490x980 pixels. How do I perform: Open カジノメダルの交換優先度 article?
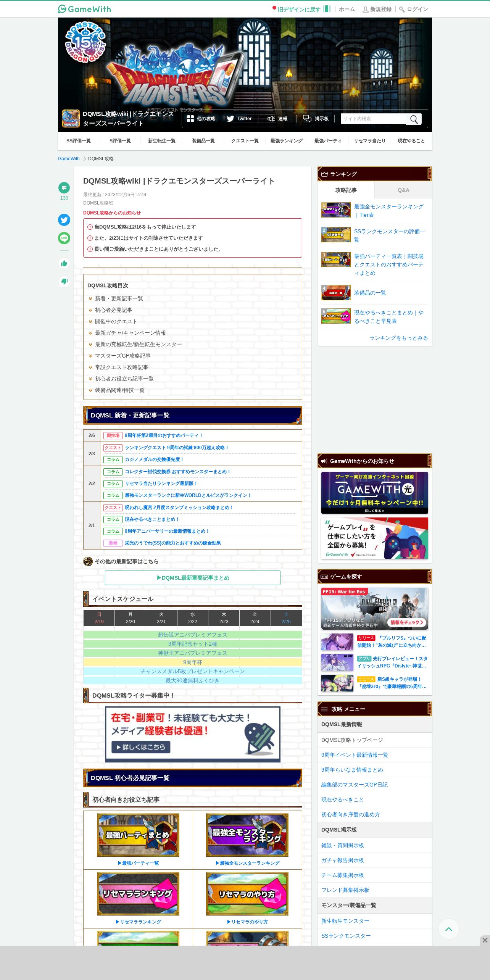click(154, 459)
